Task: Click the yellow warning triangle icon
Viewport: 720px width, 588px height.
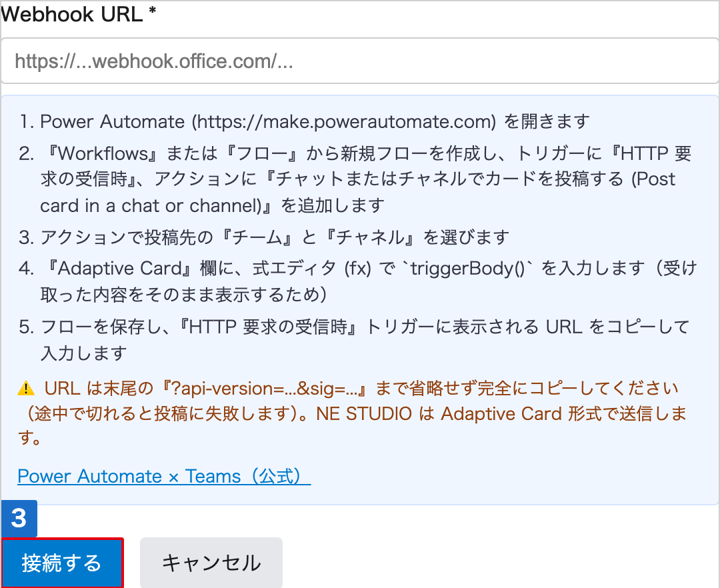Action: [x=26, y=389]
